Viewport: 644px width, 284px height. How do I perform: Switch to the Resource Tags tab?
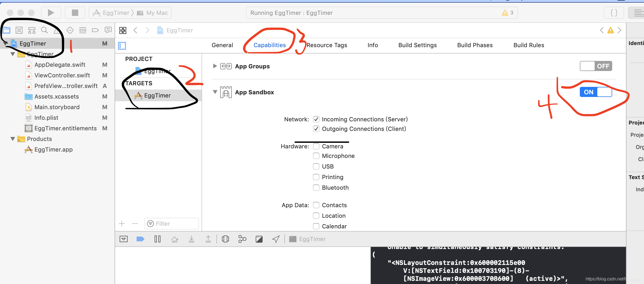point(327,45)
